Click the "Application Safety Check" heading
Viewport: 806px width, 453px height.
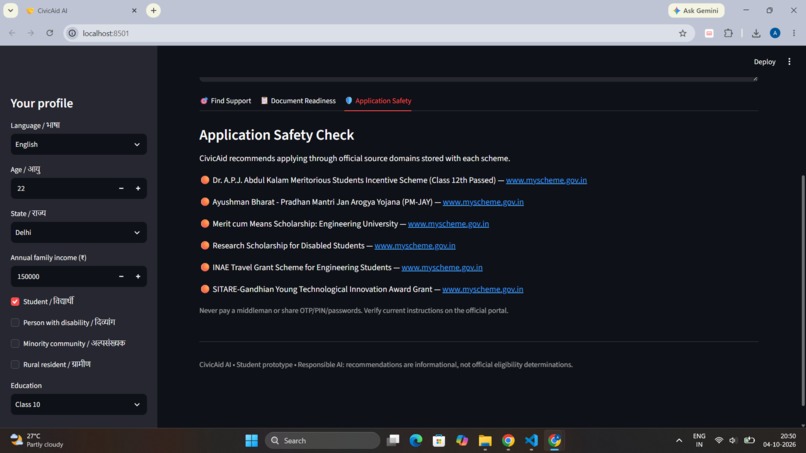coord(277,135)
